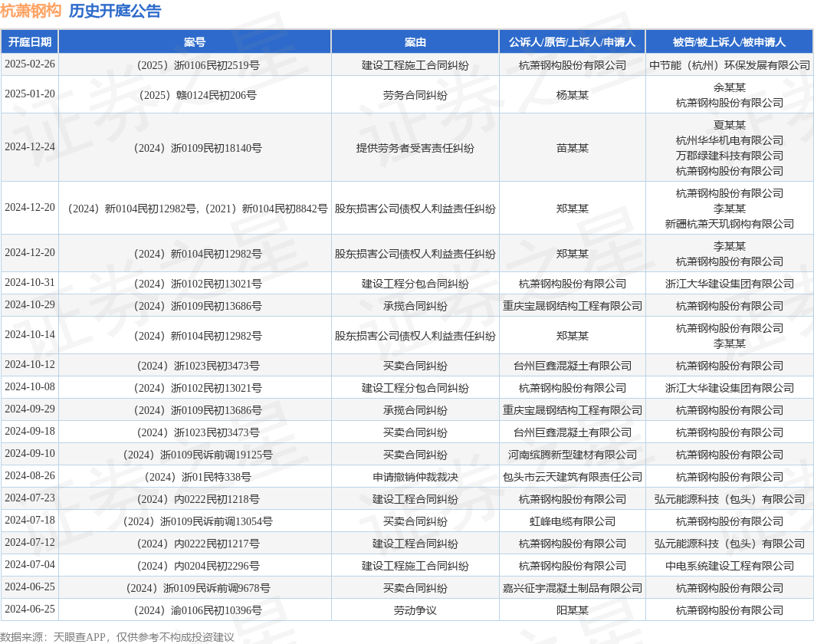This screenshot has width=814, height=644.
Task: Click the "开庭日期" column header
Action: 30,42
